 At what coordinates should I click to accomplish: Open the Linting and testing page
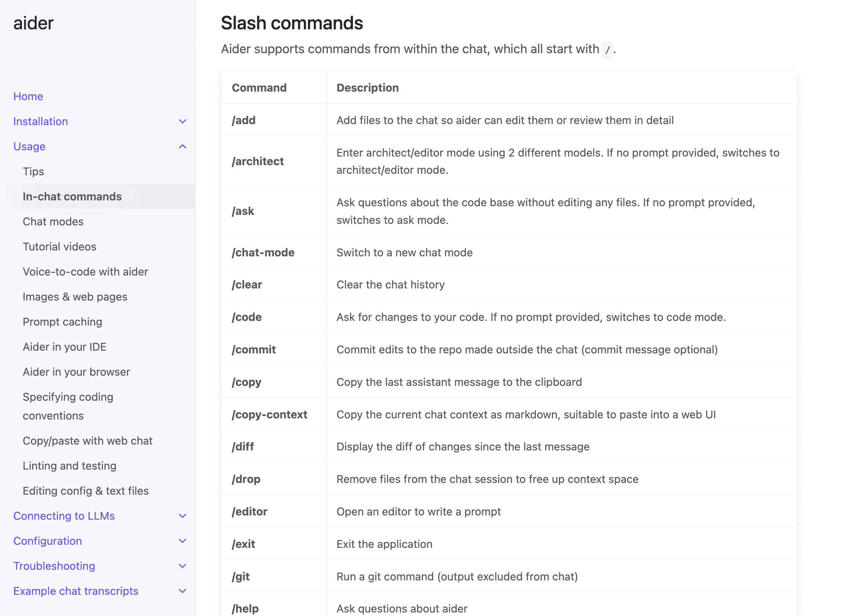pyautogui.click(x=69, y=465)
